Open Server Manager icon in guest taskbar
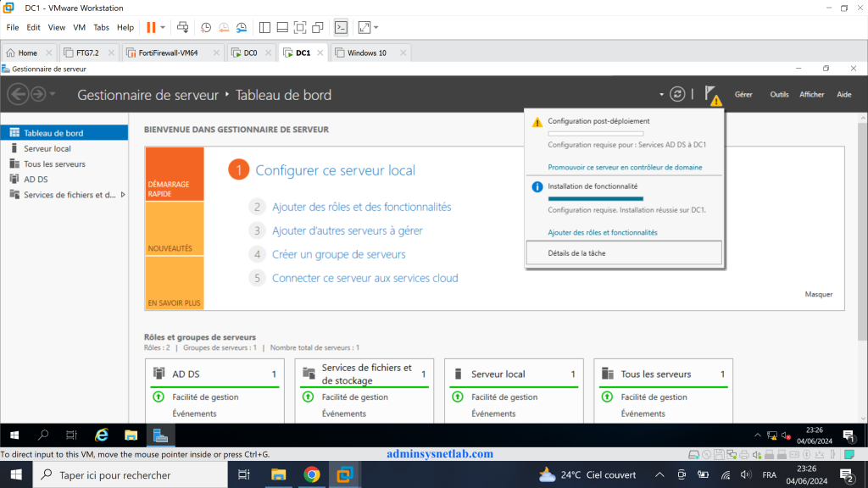 [160, 435]
